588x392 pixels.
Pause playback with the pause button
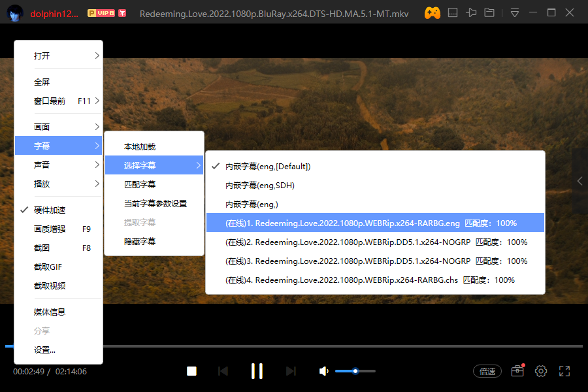pyautogui.click(x=257, y=370)
